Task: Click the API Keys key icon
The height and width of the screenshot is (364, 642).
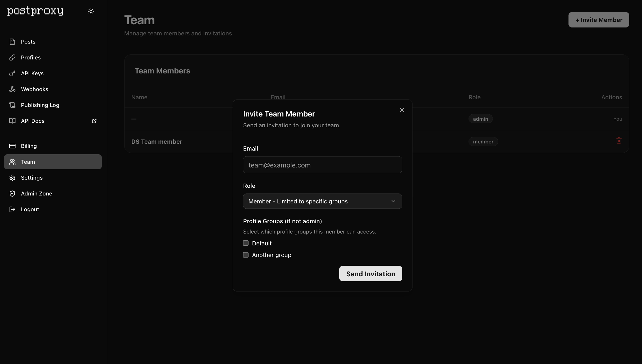Action: point(12,73)
